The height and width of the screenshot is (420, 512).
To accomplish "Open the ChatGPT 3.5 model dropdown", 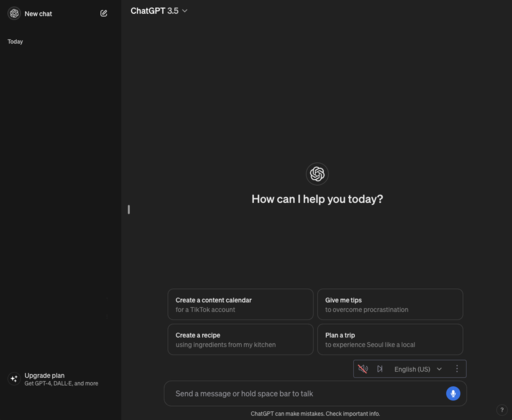I will click(159, 11).
